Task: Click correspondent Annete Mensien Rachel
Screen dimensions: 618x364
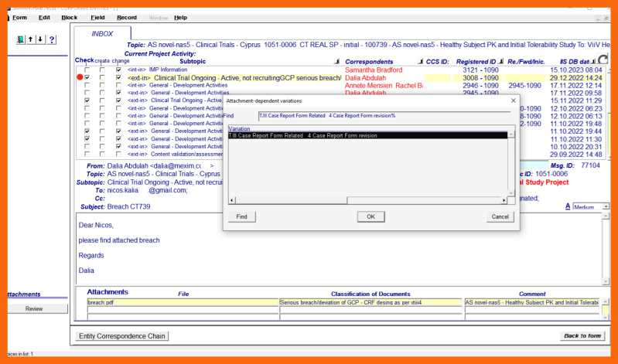Action: 384,86
